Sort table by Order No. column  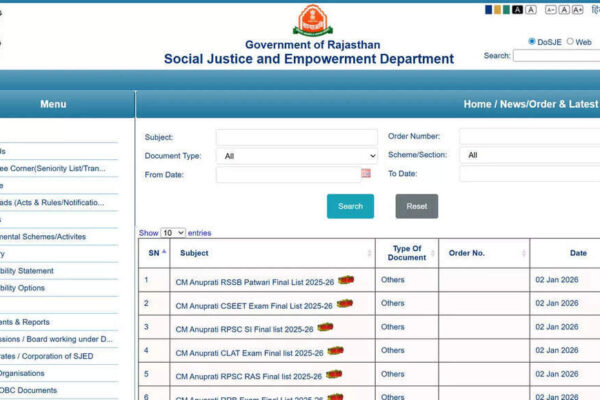click(x=484, y=253)
